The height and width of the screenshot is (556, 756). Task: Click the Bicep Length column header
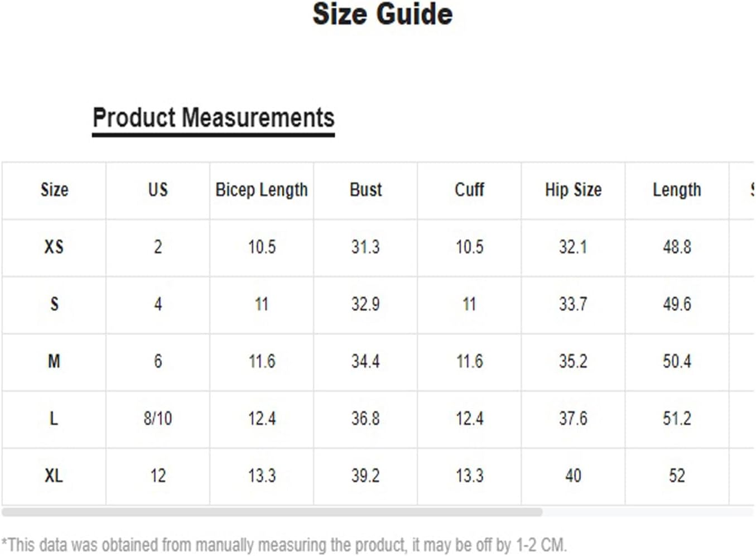click(262, 190)
